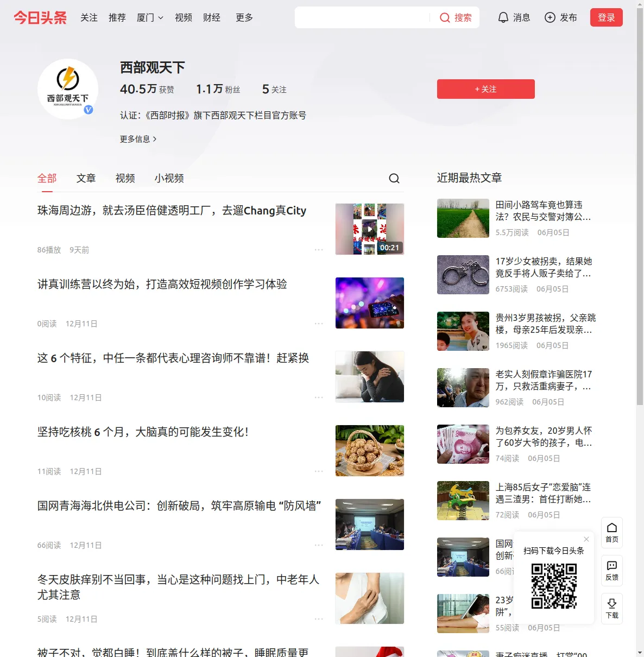The height and width of the screenshot is (657, 644).
Task: Switch to the 小视频 tab
Action: coord(169,178)
